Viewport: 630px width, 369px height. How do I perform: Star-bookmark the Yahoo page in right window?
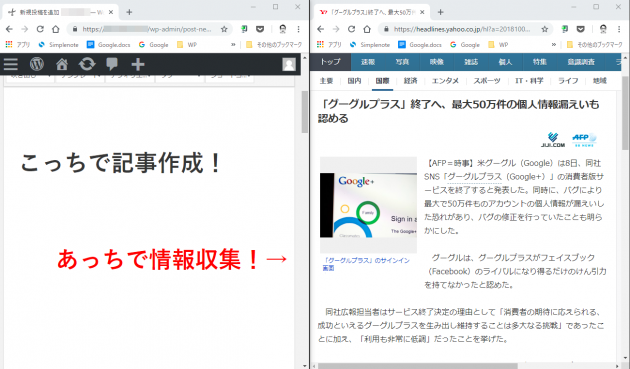pos(545,29)
